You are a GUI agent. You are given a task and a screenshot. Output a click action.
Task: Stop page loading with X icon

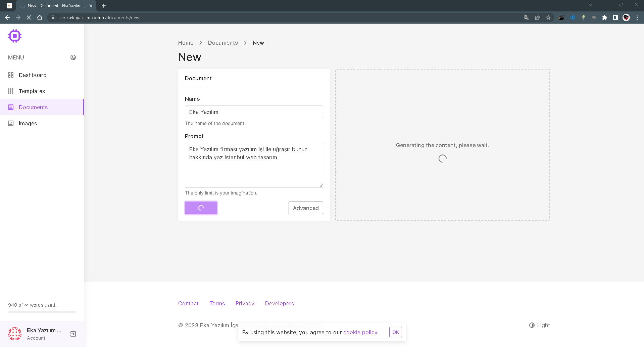click(29, 17)
